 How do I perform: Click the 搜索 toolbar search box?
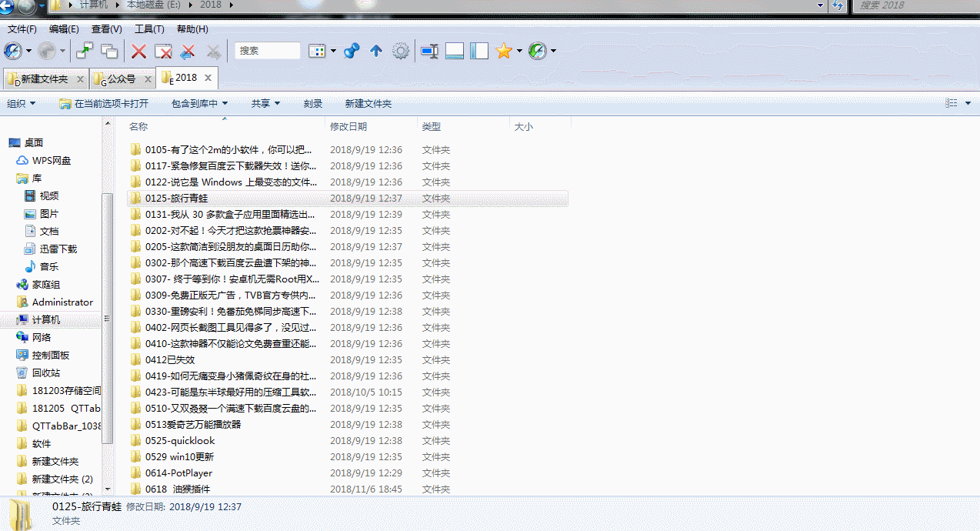[x=268, y=51]
